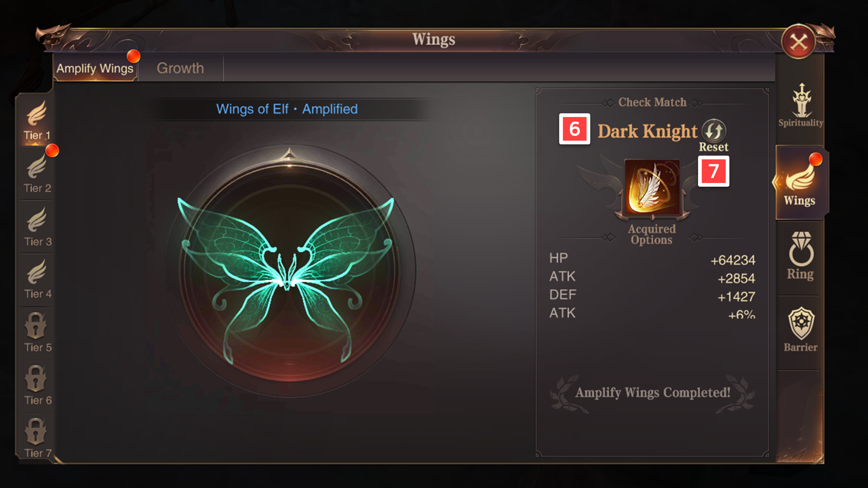868x488 pixels.
Task: Close the Wings window
Action: pyautogui.click(x=799, y=42)
